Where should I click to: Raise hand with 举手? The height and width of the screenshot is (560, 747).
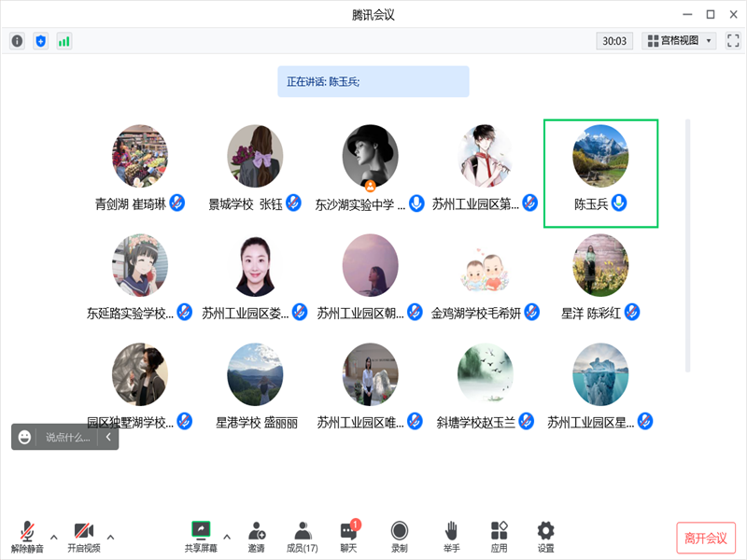(451, 537)
